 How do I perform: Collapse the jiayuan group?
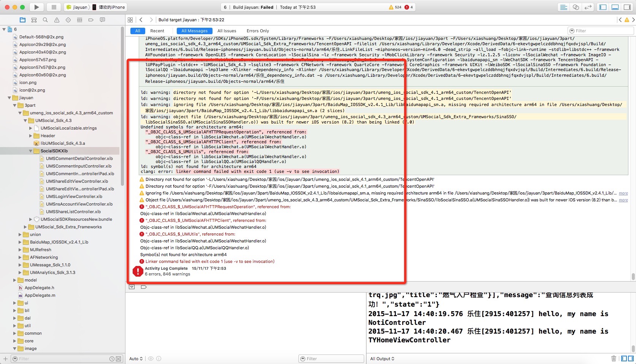tap(10, 98)
